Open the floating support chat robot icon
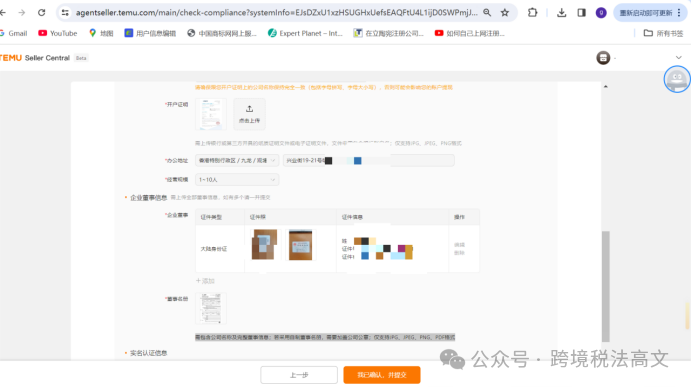Viewport: 691px width, 387px height. click(x=677, y=79)
